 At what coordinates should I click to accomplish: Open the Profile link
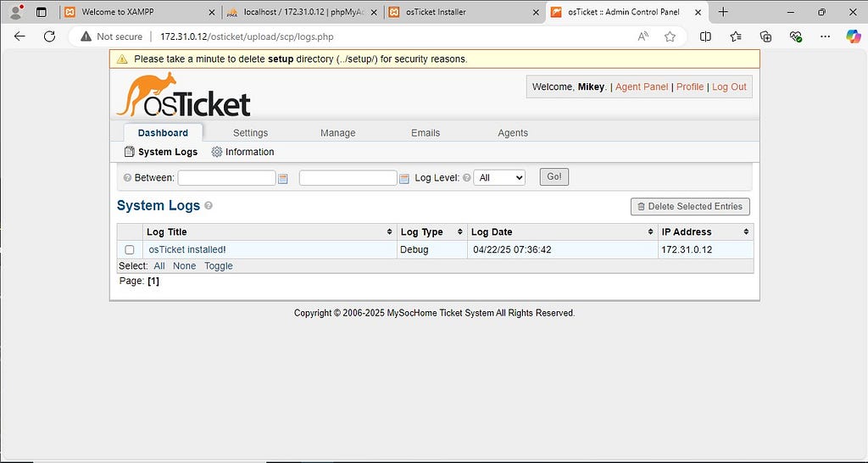coord(690,87)
